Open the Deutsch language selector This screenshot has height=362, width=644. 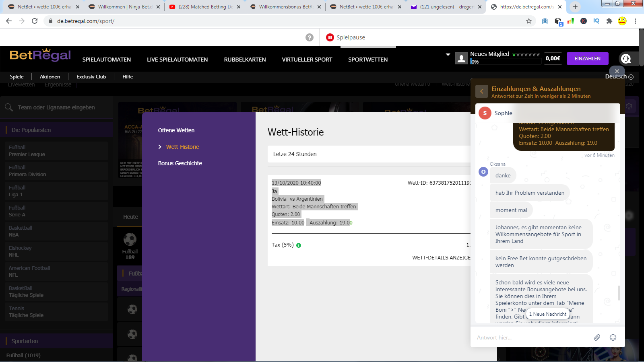[619, 76]
